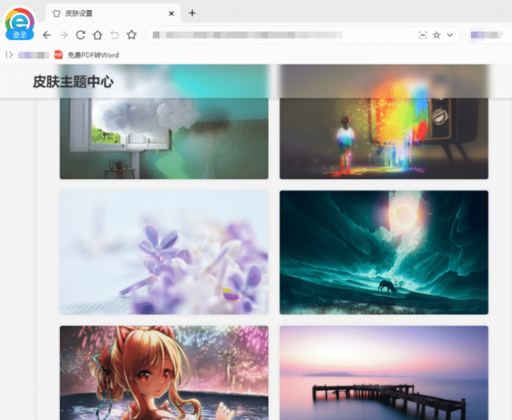Click the 登录 login badge
512x420 pixels.
tap(20, 35)
